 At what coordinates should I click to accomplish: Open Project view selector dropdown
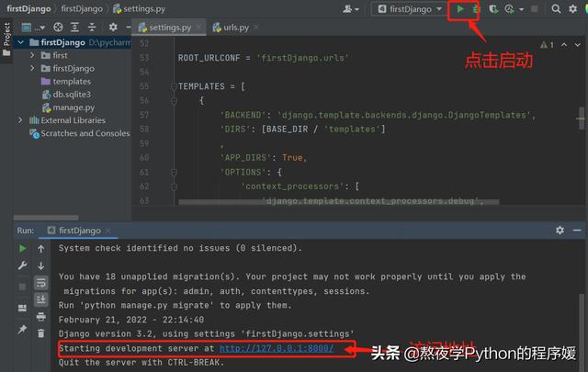point(33,28)
